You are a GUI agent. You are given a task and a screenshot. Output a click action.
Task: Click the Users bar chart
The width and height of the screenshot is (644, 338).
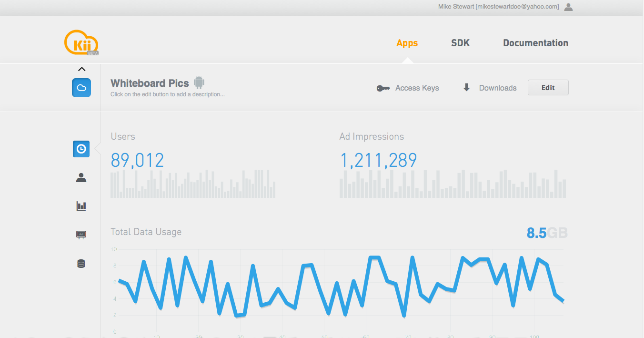[x=193, y=184]
